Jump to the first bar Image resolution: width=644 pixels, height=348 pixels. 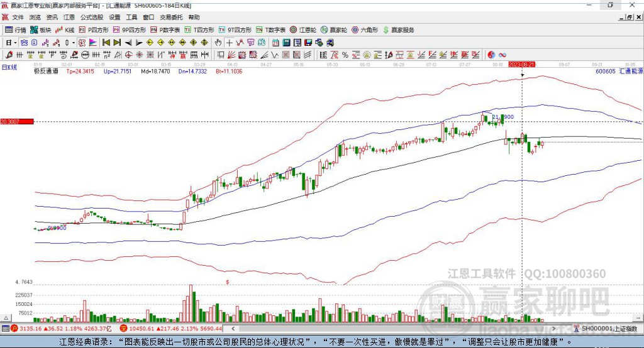(x=106, y=43)
